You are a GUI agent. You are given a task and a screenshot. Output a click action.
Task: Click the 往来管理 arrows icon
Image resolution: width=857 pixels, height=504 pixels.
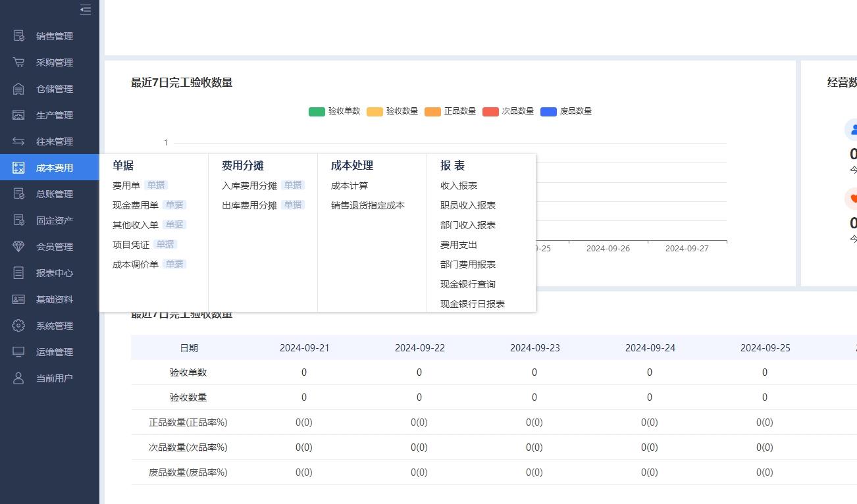pos(18,141)
